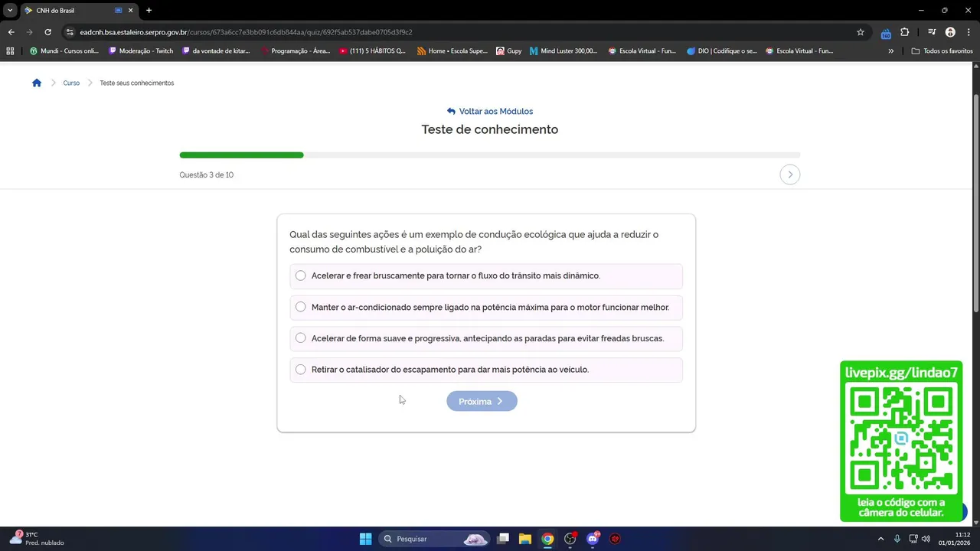Open the clock showing 11:12
Screen dimensions: 980x551
(955, 539)
